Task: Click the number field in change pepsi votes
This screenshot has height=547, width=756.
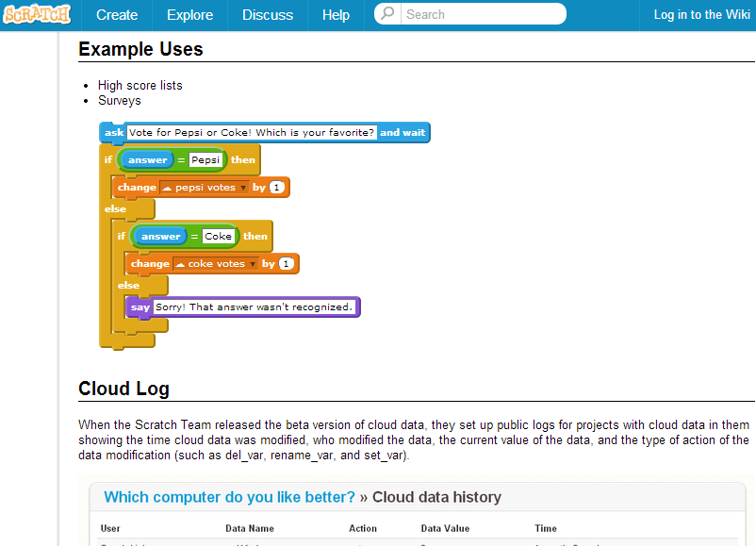Action: (277, 187)
